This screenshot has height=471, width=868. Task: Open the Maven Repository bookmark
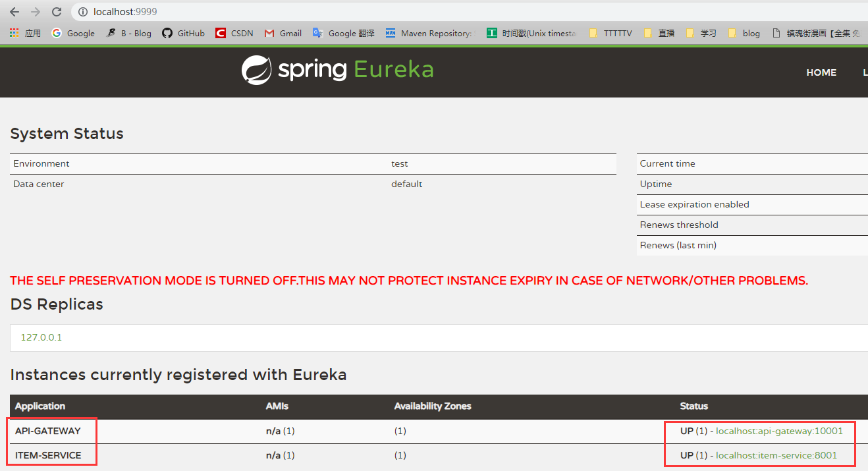tap(429, 33)
